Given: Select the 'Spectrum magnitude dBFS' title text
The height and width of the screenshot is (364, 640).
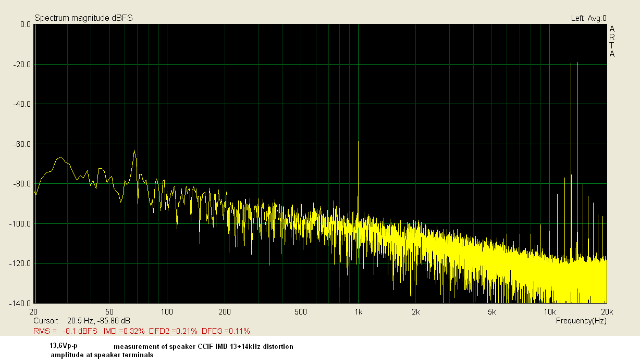Looking at the screenshot, I should click(83, 18).
